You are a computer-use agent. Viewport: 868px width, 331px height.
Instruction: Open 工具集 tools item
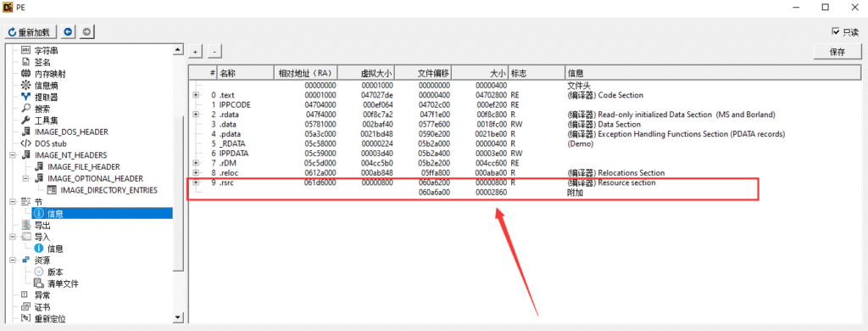[x=46, y=121]
